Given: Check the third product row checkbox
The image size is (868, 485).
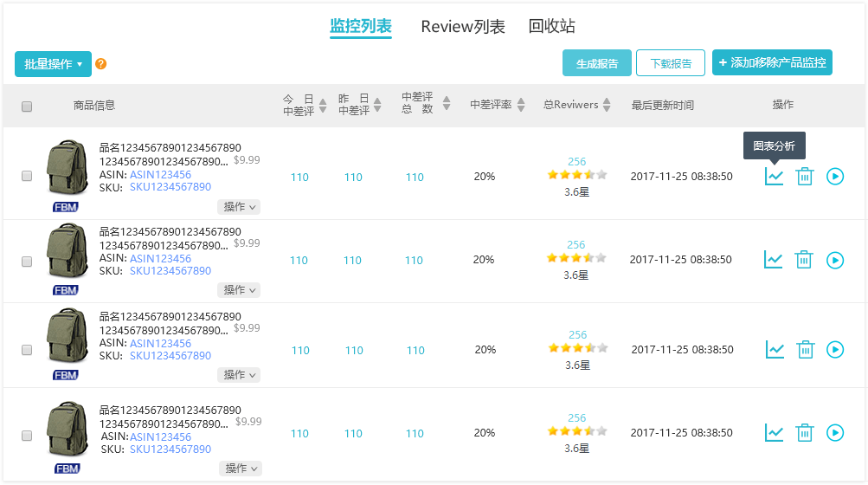Looking at the screenshot, I should point(27,350).
